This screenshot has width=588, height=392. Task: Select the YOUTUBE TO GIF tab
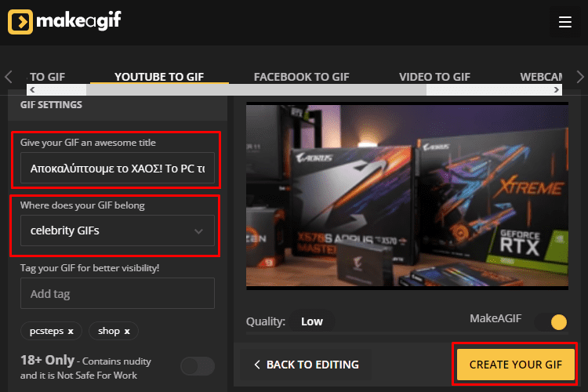[159, 77]
